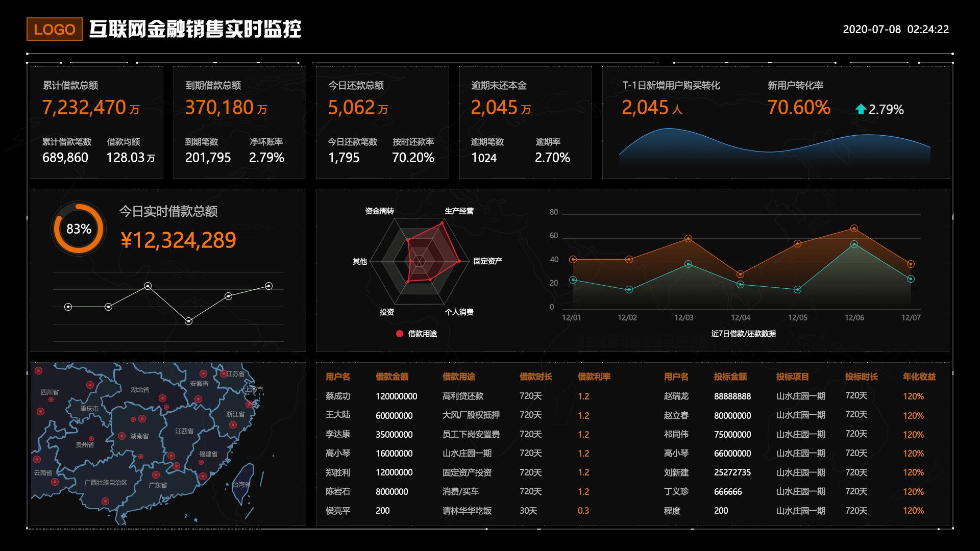Click the 广东省 map label
The height and width of the screenshot is (551, 980).
pyautogui.click(x=158, y=485)
